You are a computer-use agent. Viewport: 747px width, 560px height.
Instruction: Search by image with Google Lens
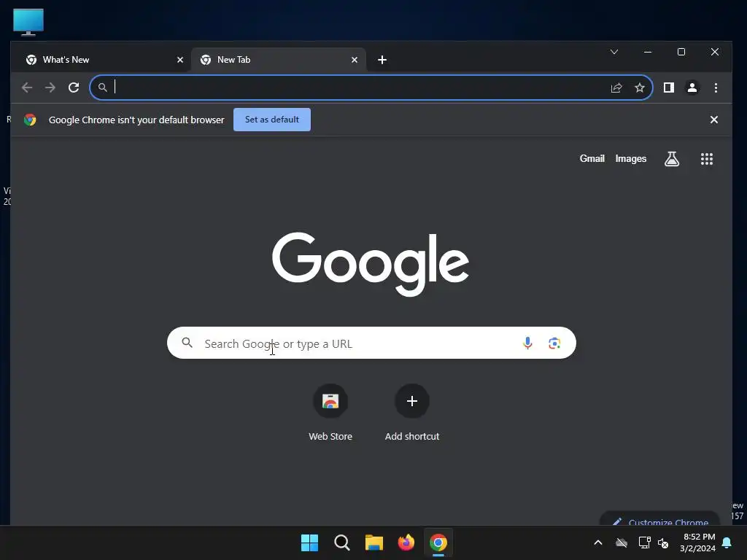[x=554, y=343]
